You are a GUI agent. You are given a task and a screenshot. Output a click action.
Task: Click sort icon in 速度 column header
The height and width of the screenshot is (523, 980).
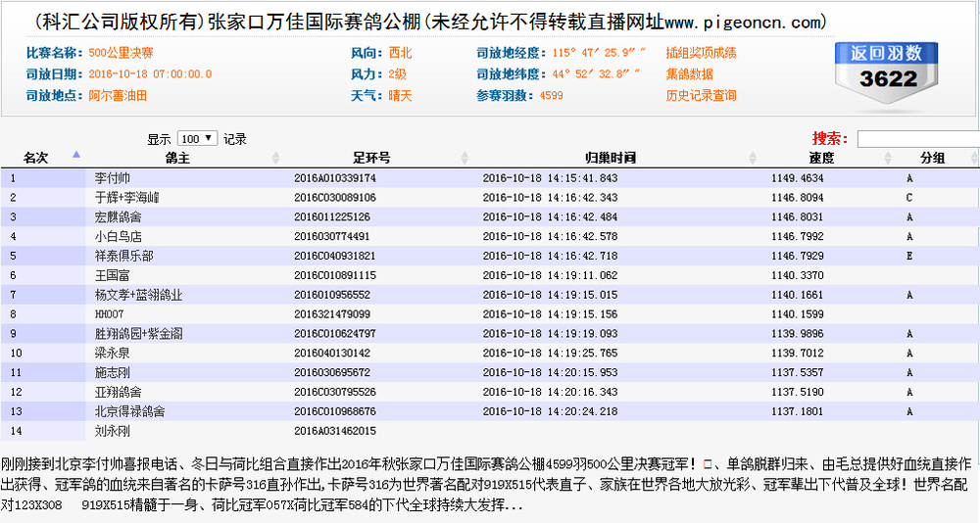pos(890,158)
